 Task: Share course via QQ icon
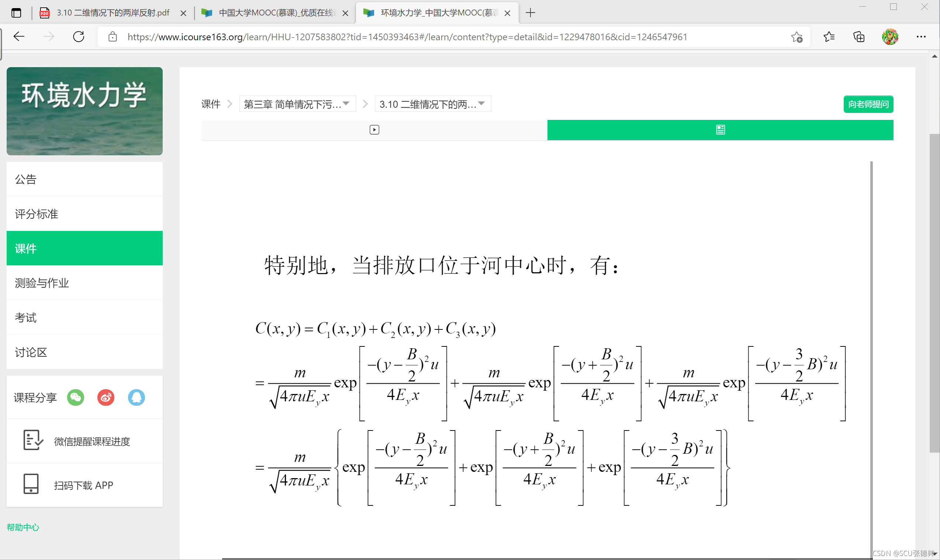point(136,397)
